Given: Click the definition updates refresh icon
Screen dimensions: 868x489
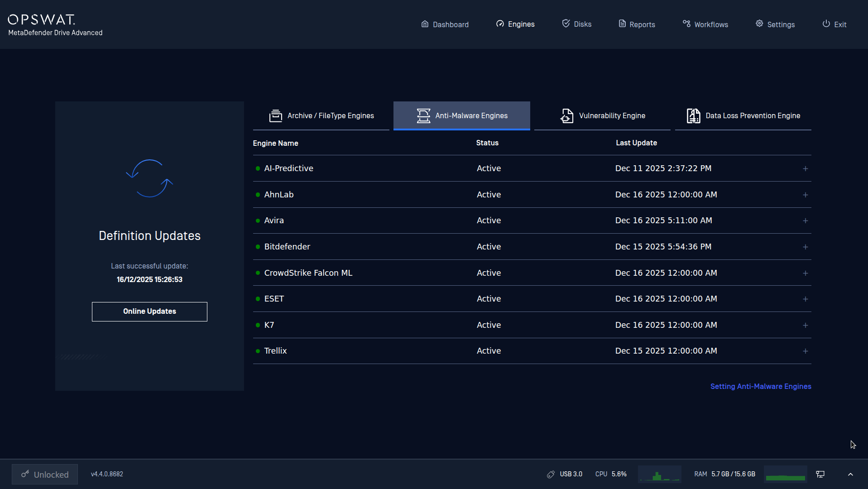Looking at the screenshot, I should click(149, 178).
